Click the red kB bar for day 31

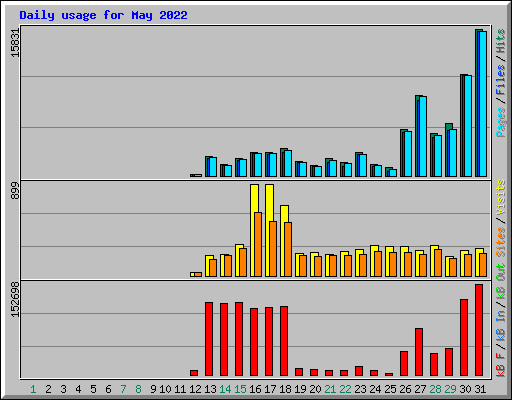point(479,330)
